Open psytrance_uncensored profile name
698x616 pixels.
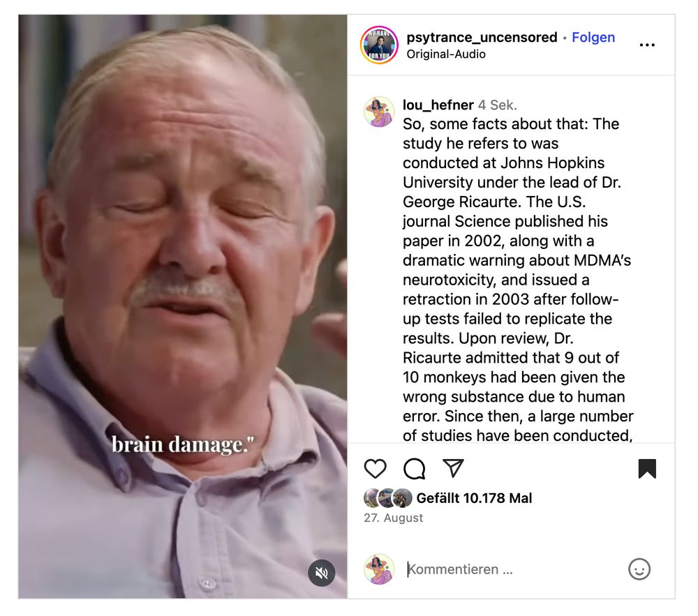click(x=482, y=38)
